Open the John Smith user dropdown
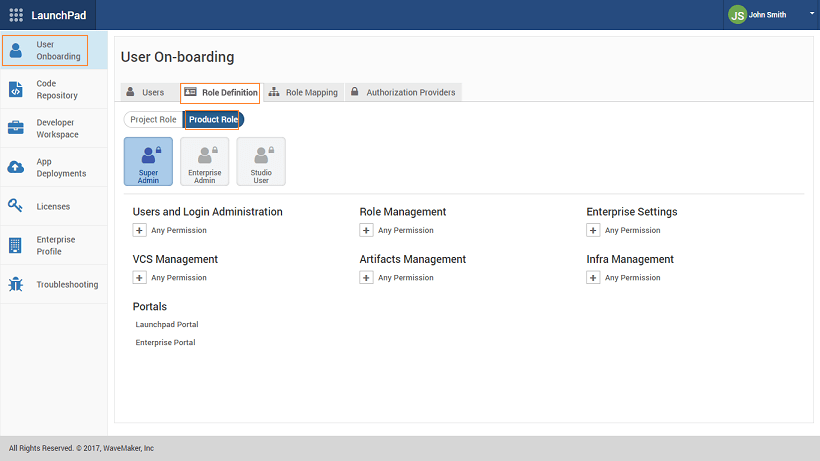 click(811, 15)
